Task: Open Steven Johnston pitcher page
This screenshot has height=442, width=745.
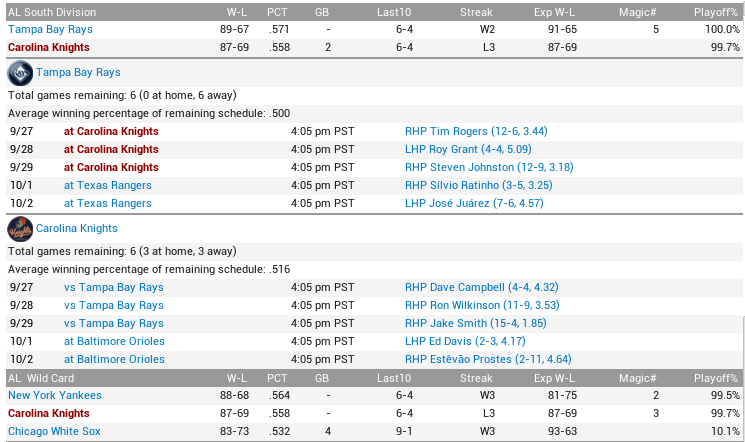Action: tap(489, 168)
